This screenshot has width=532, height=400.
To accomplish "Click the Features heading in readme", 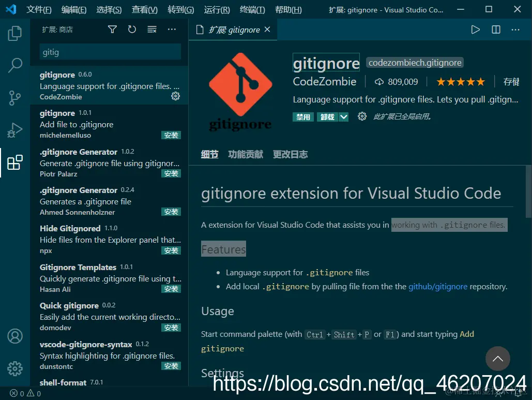I will (x=223, y=249).
